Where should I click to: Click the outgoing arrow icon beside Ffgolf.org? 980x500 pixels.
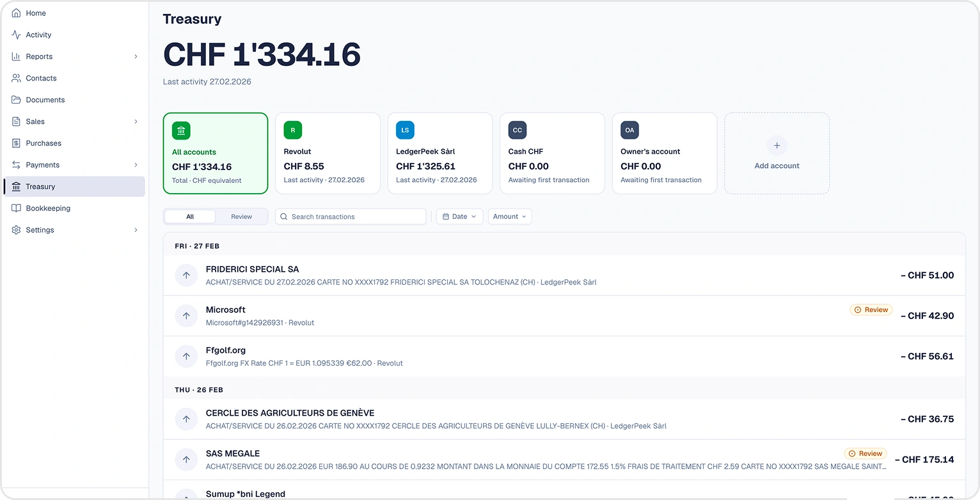click(x=186, y=356)
